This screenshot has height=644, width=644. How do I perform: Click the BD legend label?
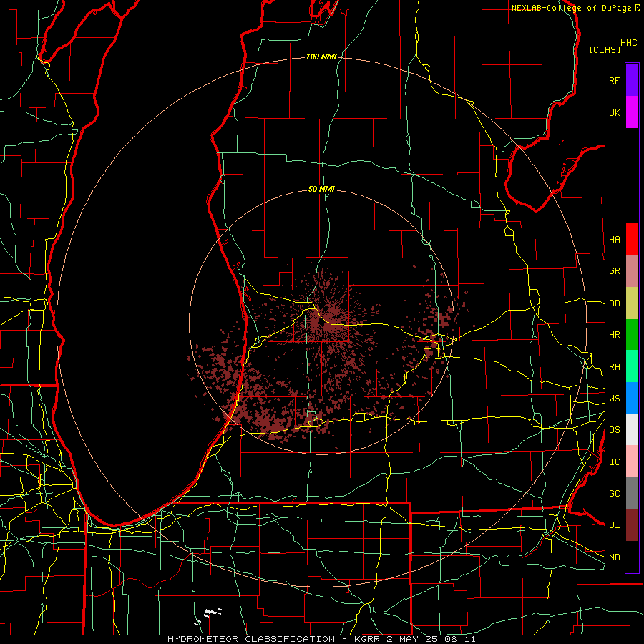point(614,303)
